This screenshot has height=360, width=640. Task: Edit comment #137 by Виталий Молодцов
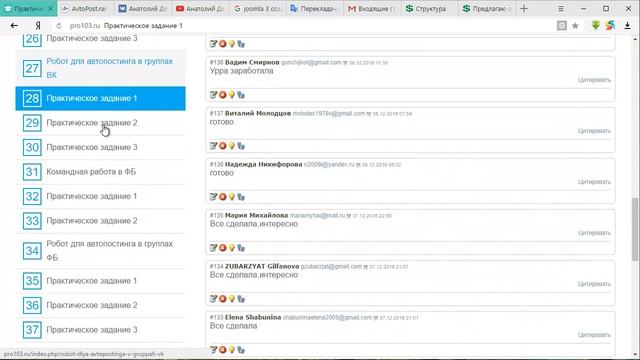pyautogui.click(x=213, y=146)
